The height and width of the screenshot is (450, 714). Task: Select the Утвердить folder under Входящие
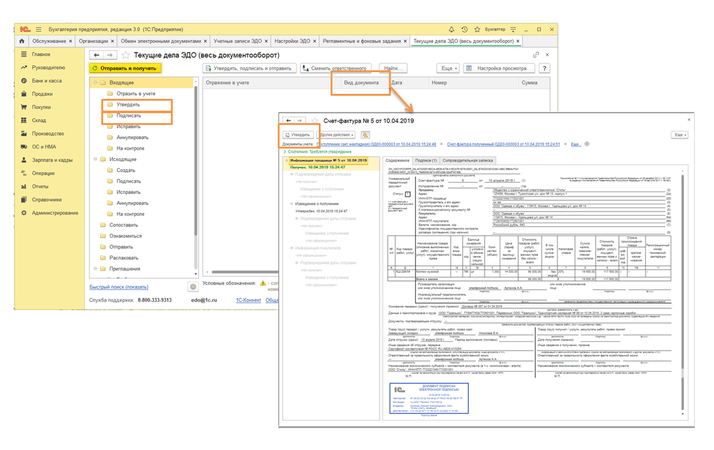(x=128, y=103)
